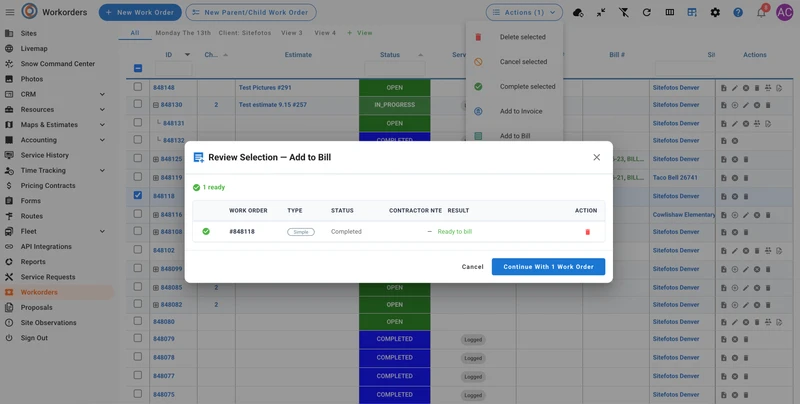The image size is (800, 404).
Task: Open settings gear icon
Action: 715,12
